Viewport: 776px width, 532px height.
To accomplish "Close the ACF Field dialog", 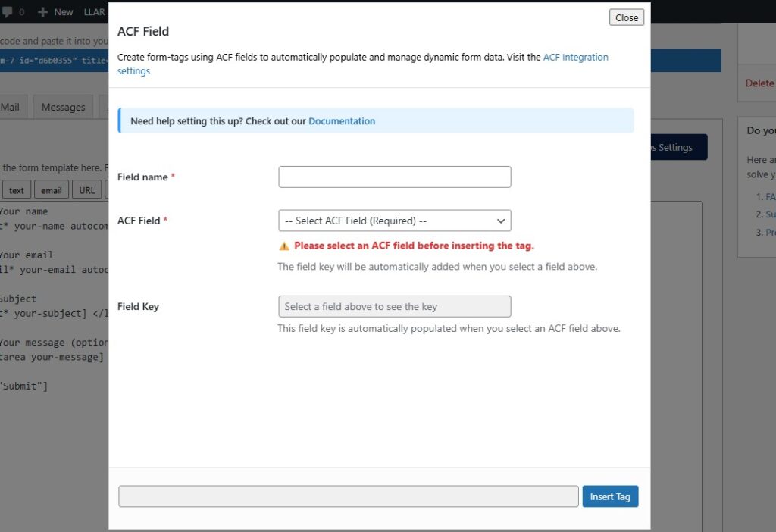I will (x=626, y=17).
